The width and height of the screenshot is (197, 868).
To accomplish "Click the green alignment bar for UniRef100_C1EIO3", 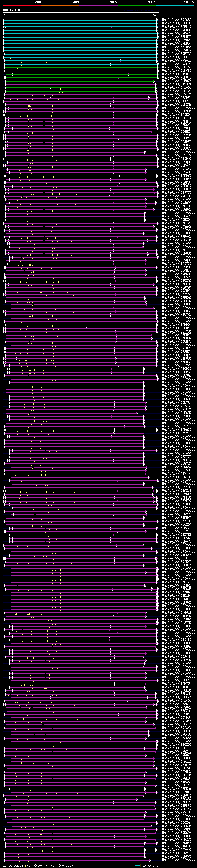I will click(x=82, y=67).
